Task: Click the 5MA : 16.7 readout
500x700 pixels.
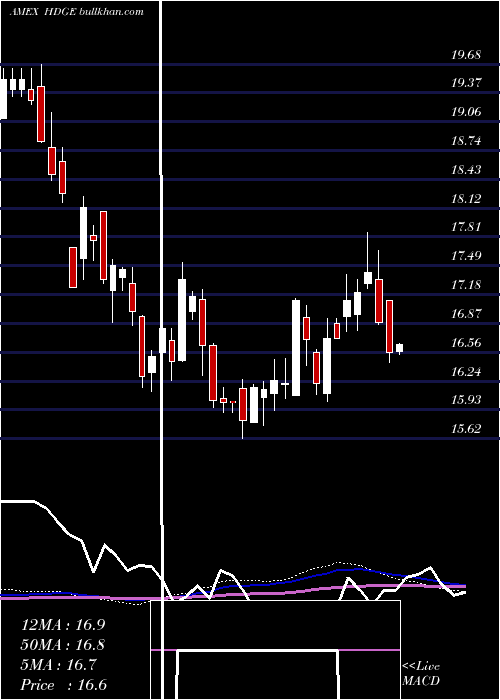Action: (59, 665)
